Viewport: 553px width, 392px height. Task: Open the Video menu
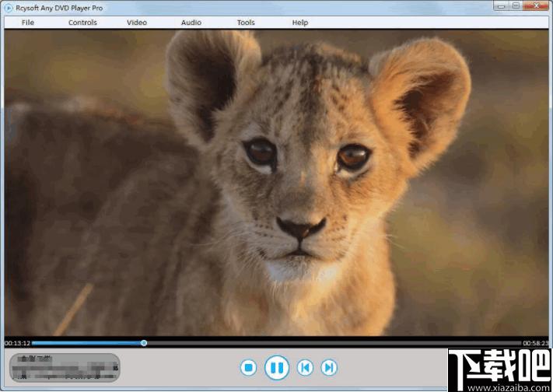tap(137, 23)
